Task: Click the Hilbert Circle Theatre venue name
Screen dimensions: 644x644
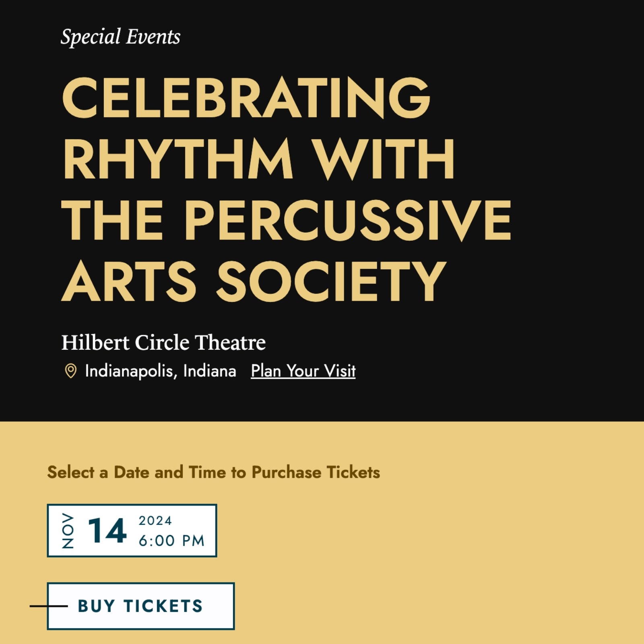Action: click(x=163, y=343)
